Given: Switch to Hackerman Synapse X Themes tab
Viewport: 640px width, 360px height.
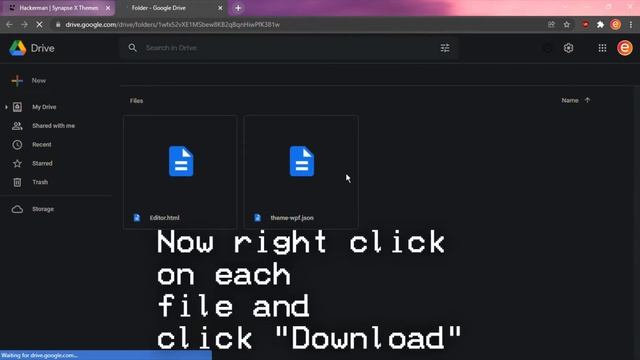Looking at the screenshot, I should click(x=59, y=8).
